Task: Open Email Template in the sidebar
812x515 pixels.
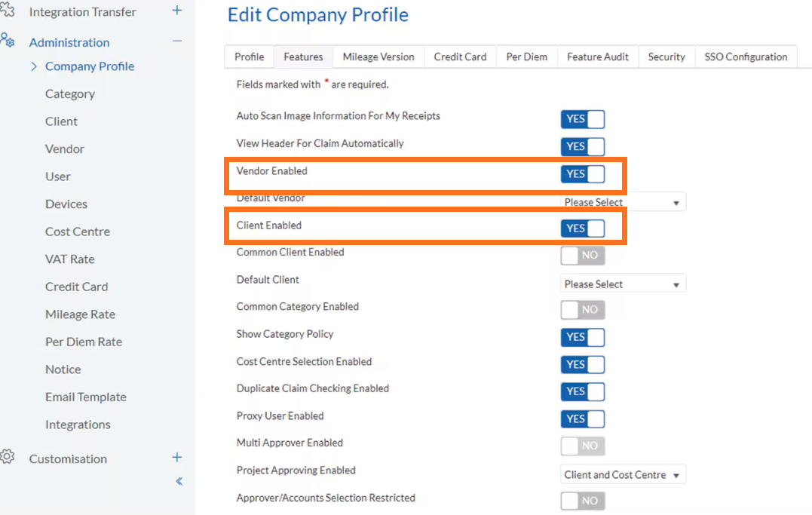Action: click(x=86, y=397)
